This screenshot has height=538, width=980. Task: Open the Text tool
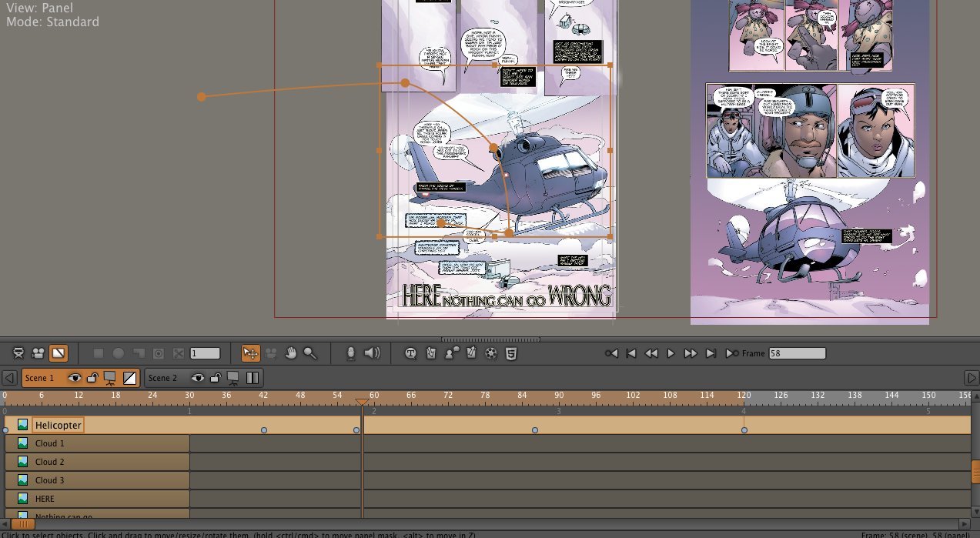411,353
